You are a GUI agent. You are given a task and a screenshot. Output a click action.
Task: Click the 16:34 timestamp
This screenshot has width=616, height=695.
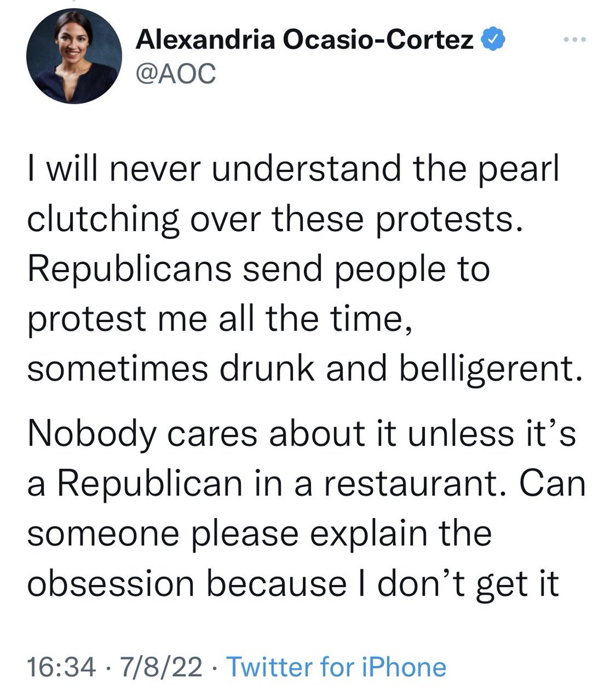61,667
